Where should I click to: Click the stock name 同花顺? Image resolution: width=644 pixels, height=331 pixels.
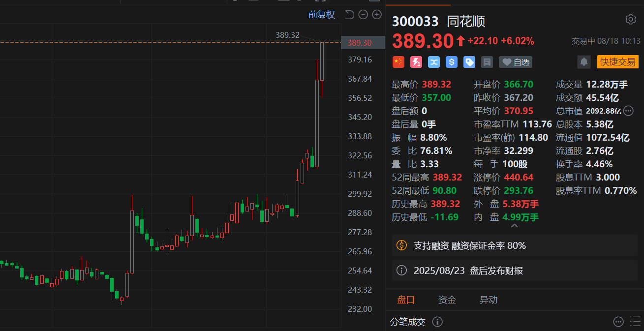tap(466, 21)
